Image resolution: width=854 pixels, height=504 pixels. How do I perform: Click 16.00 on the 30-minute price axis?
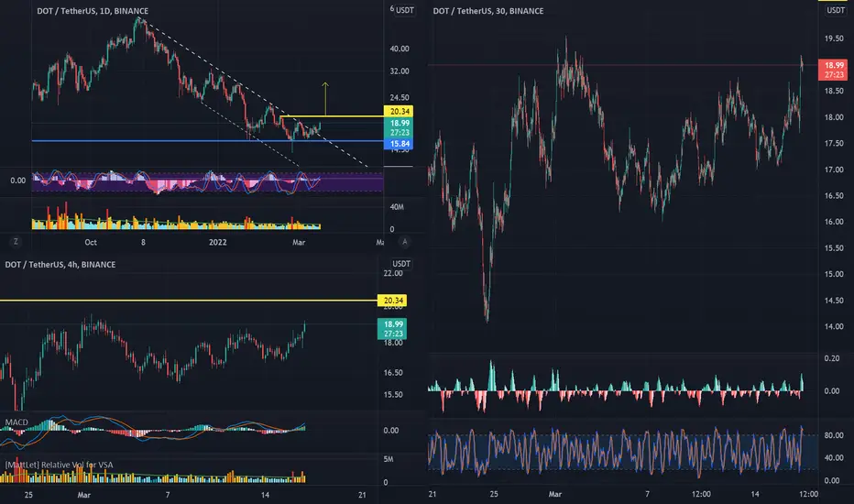tap(833, 222)
